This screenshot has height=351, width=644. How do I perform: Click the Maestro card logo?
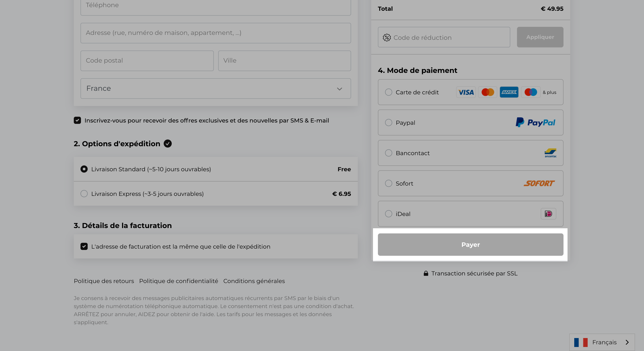tap(531, 92)
